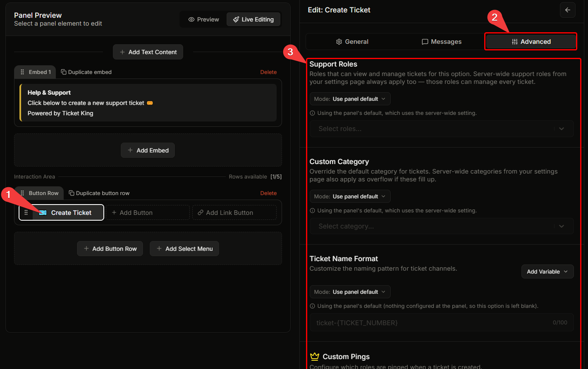Click the 'Powered by Ticket King' footer text
The height and width of the screenshot is (369, 588).
(x=60, y=113)
